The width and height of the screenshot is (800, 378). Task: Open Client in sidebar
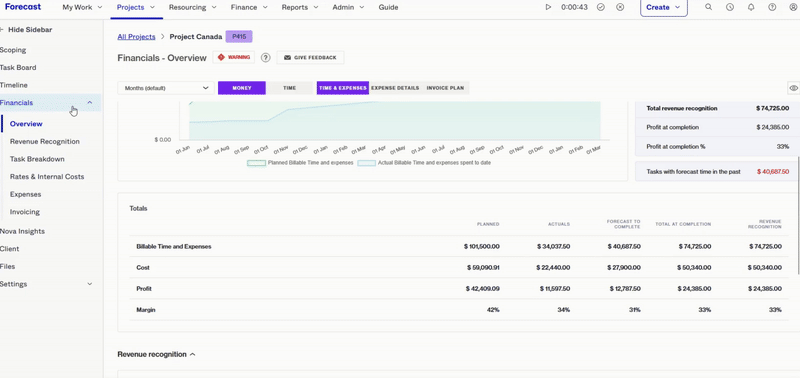(x=10, y=249)
